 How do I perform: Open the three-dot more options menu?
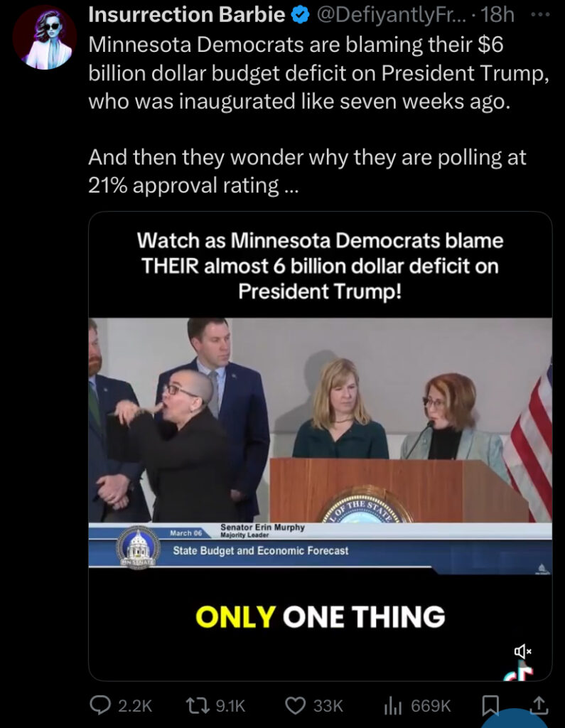[x=540, y=15]
